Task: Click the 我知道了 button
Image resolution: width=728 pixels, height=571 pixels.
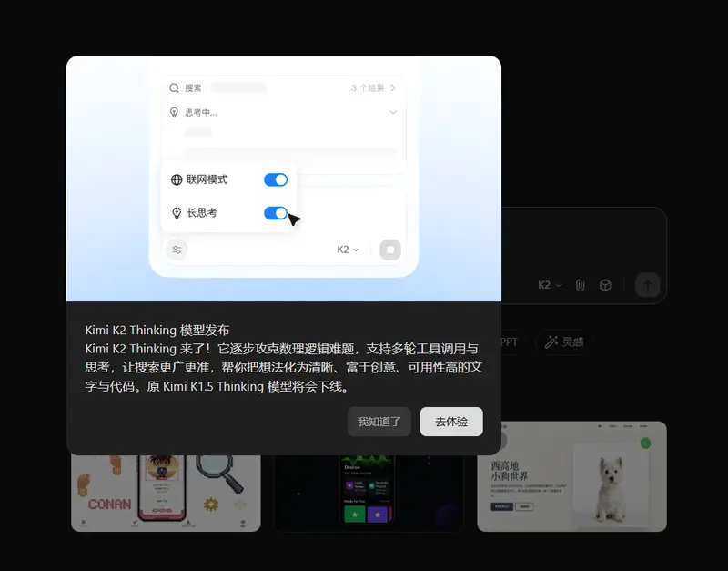Action: click(x=379, y=422)
